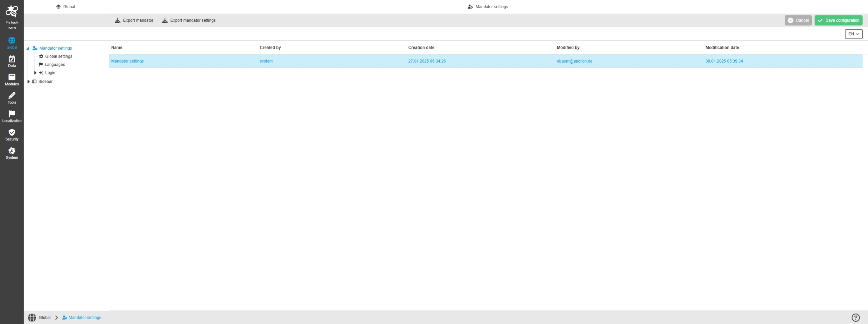868x324 pixels.
Task: Collapse the Mandator settings tree node
Action: 28,48
